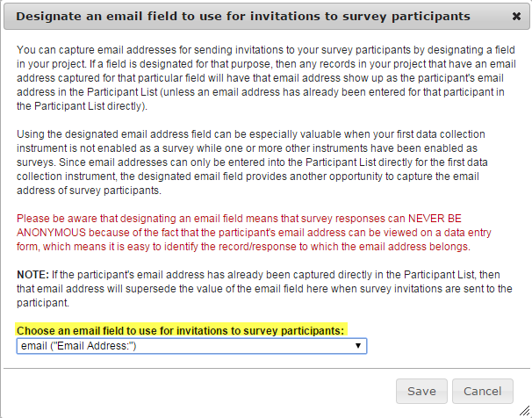Click the selected 'email ("Email Address:")' value
Screen dimensions: 532x418
pyautogui.click(x=79, y=346)
